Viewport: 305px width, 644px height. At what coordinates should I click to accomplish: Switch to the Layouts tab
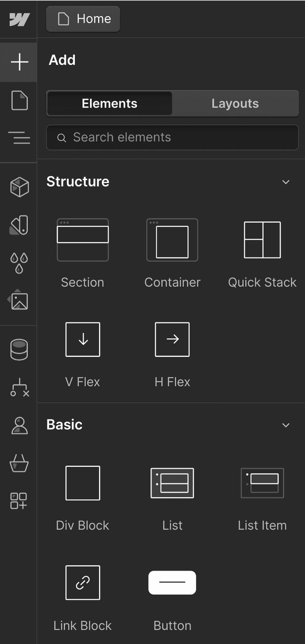[x=235, y=104]
